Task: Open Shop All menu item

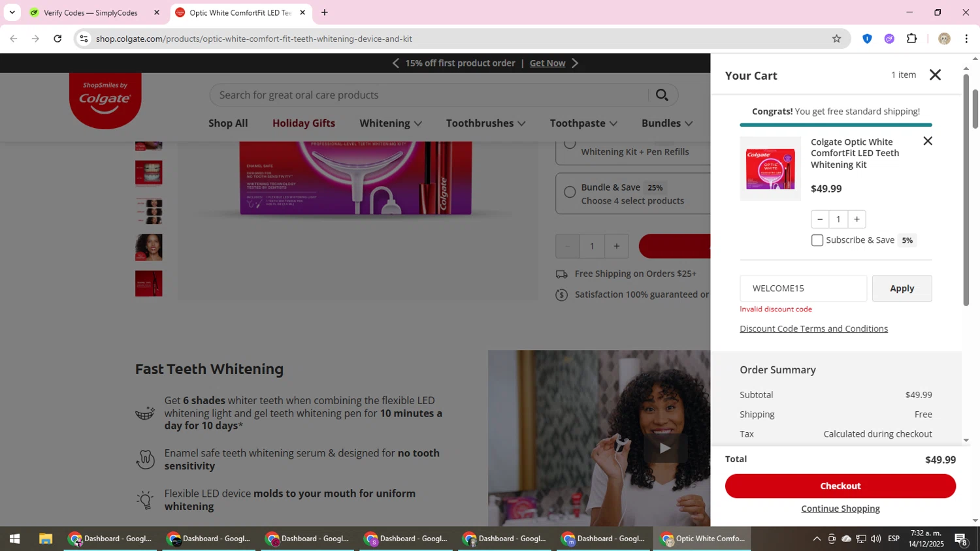Action: [x=228, y=123]
